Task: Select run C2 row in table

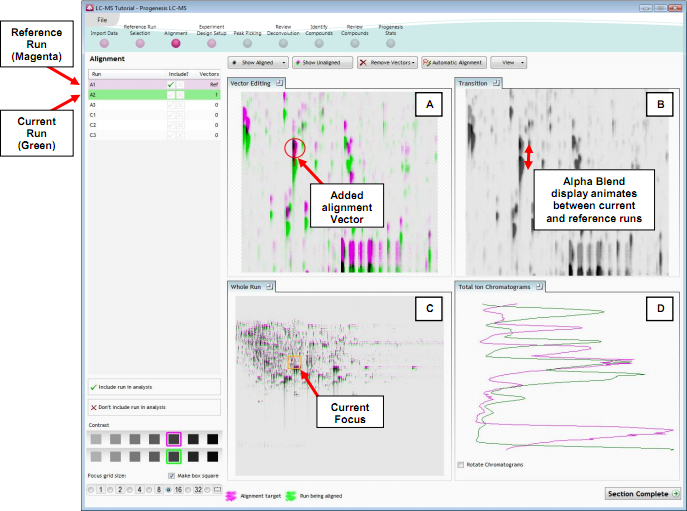Action: click(154, 125)
